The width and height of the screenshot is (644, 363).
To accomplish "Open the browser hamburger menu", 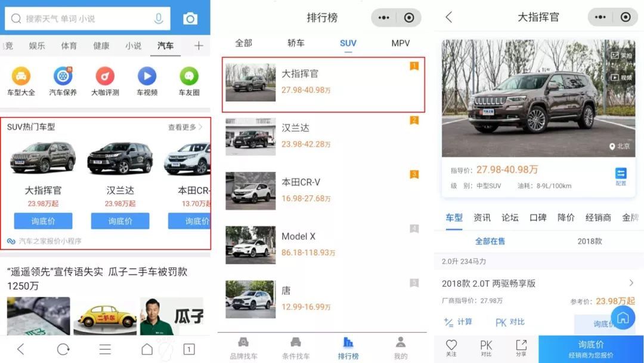I will click(105, 349).
